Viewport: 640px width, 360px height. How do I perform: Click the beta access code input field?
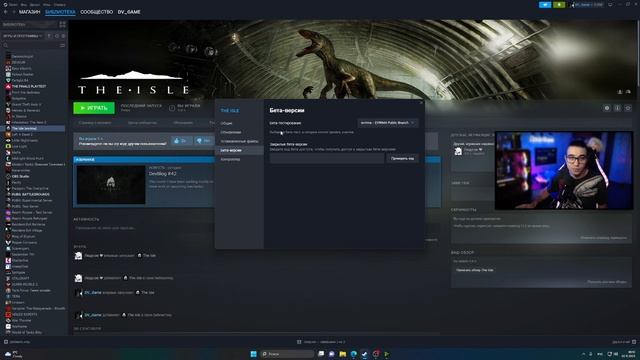[x=327, y=158]
